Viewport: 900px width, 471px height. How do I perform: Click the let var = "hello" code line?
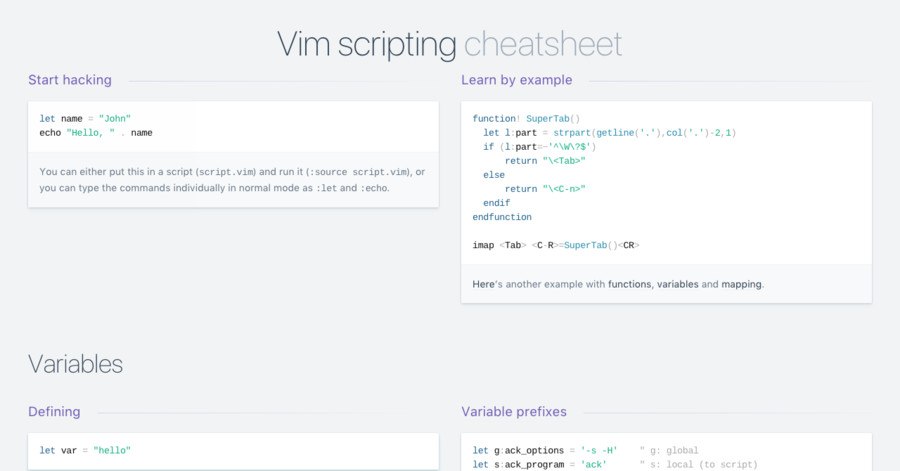click(85, 450)
